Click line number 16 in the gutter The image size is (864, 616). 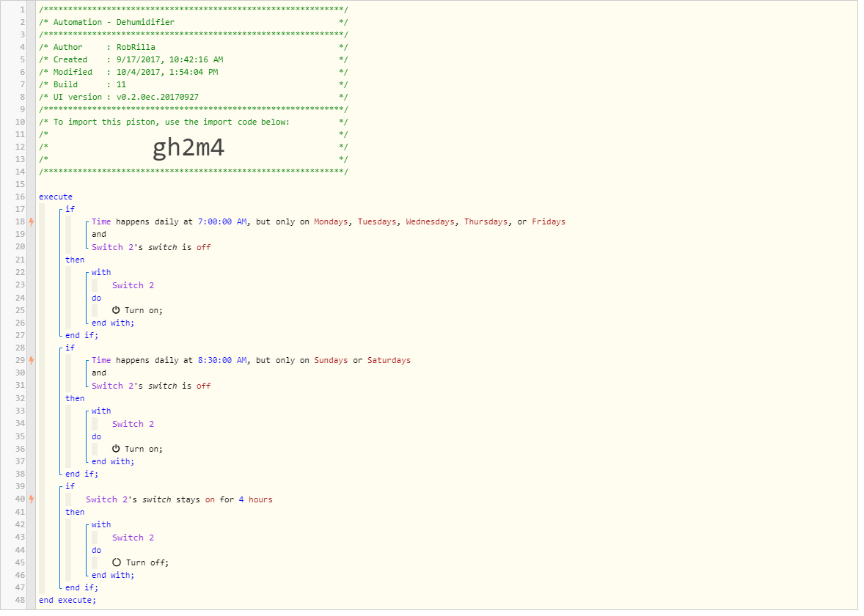pyautogui.click(x=20, y=197)
